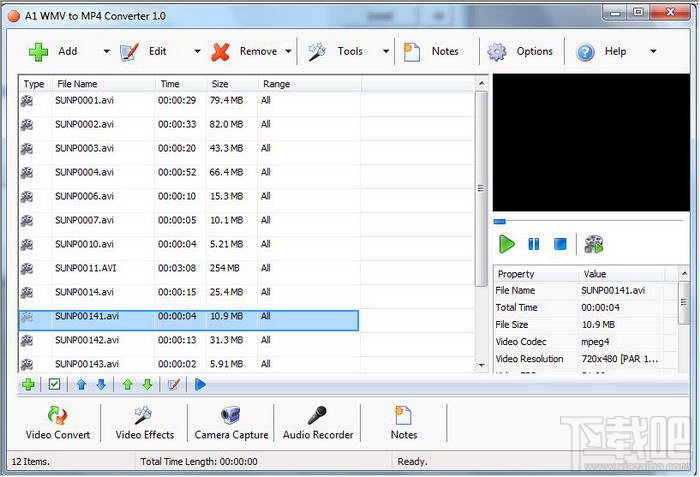Image resolution: width=700 pixels, height=477 pixels.
Task: Click the preview seek slider handle
Action: point(500,221)
